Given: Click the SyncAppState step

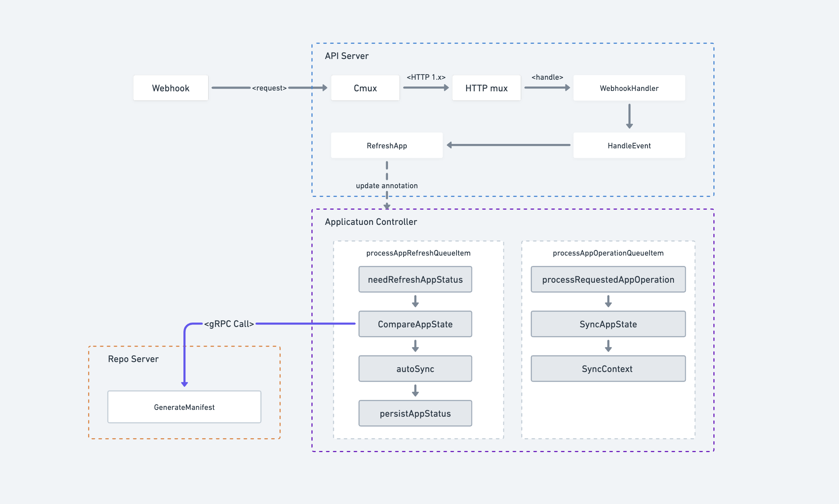Looking at the screenshot, I should [608, 324].
